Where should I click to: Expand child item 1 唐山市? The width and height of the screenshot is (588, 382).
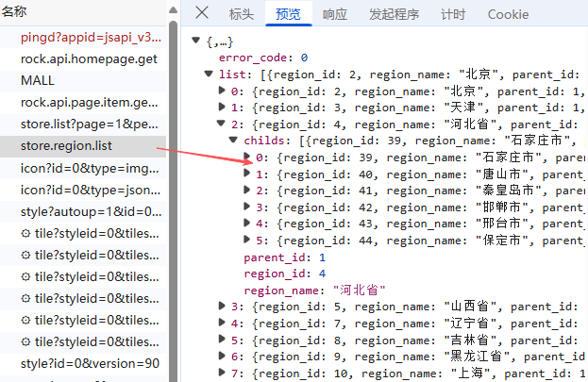(x=246, y=173)
